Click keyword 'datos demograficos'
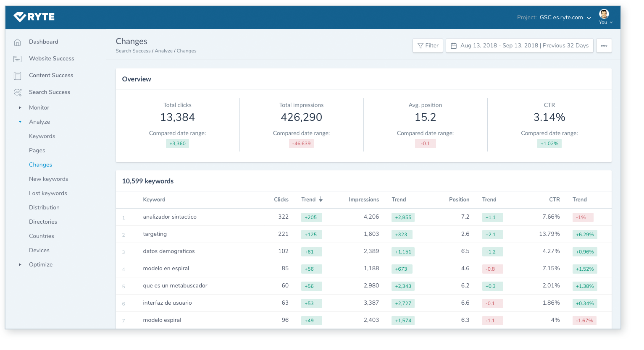Screen dimensions: 644x350 pos(169,251)
